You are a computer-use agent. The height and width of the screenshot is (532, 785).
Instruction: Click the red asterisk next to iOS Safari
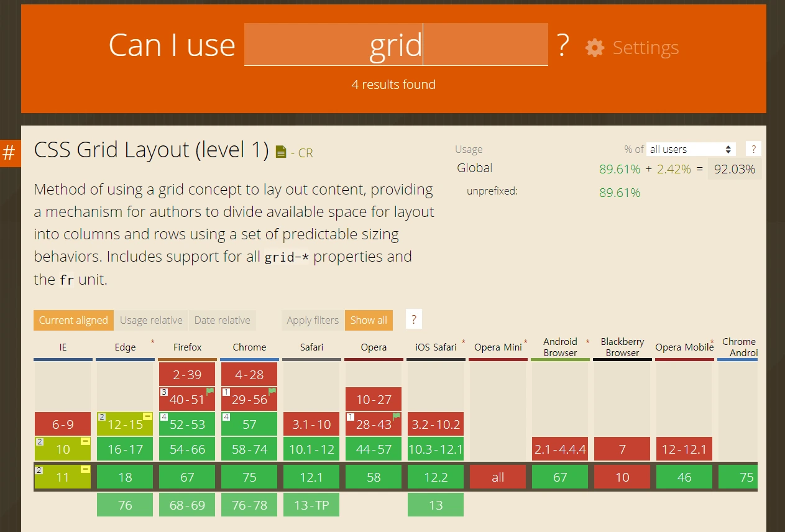point(463,342)
